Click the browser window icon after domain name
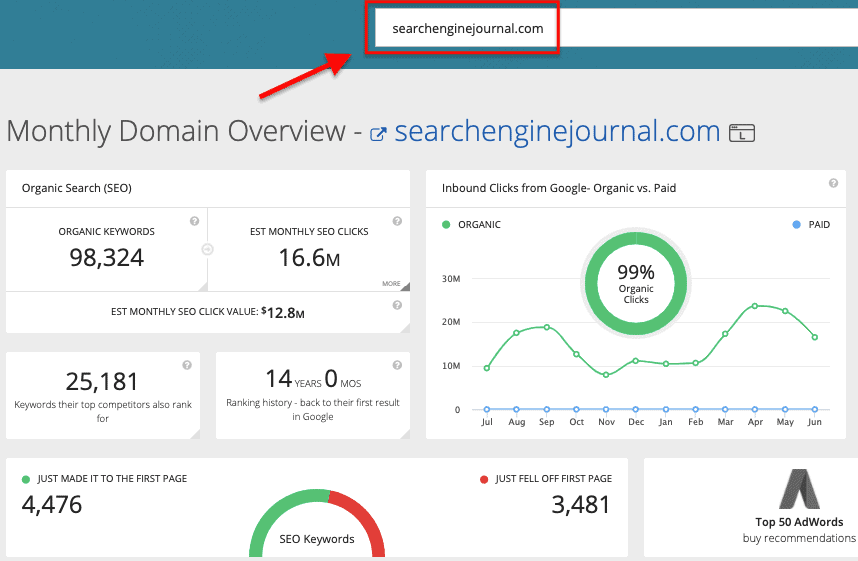The width and height of the screenshot is (858, 561). [742, 133]
